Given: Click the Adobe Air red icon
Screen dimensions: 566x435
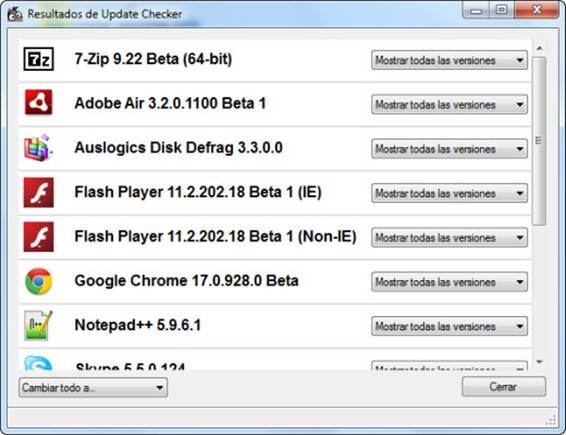Looking at the screenshot, I should pyautogui.click(x=39, y=103).
